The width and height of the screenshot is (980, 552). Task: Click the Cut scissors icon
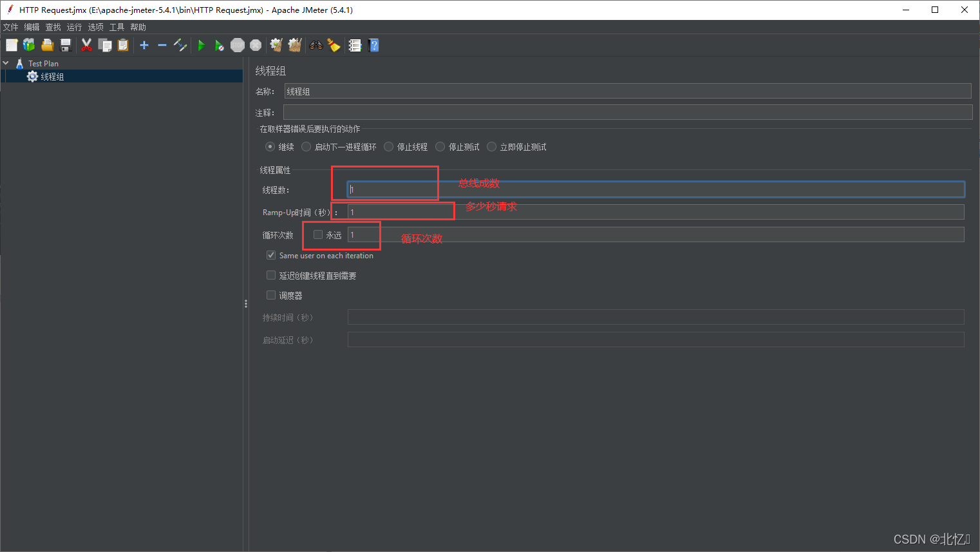point(86,45)
